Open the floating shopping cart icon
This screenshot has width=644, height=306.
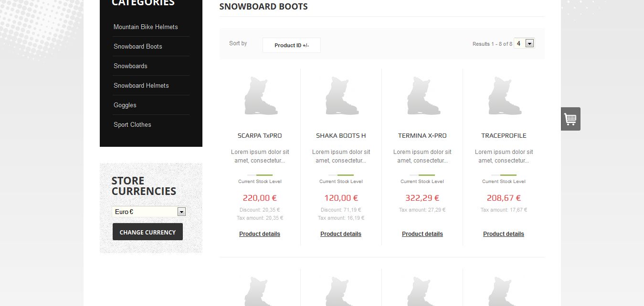coord(570,119)
